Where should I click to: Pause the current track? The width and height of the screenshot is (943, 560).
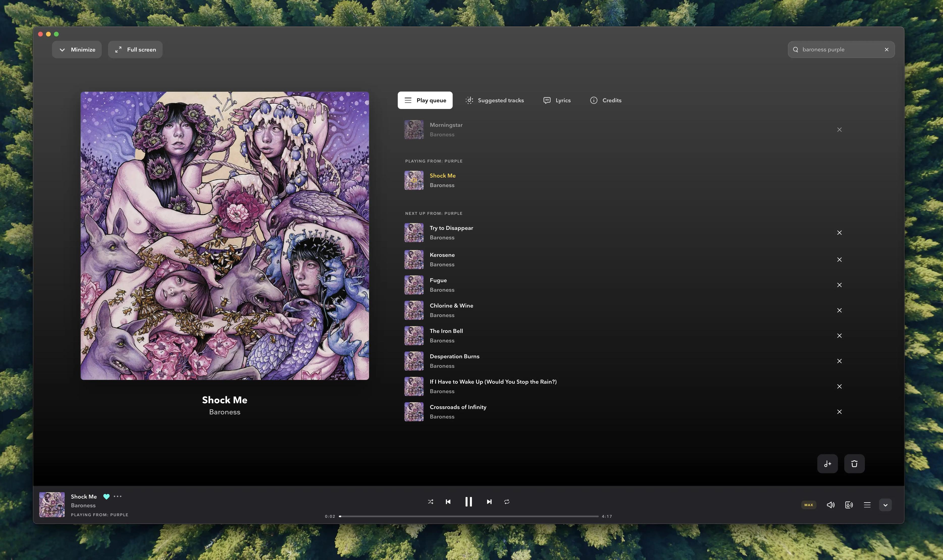pyautogui.click(x=468, y=501)
